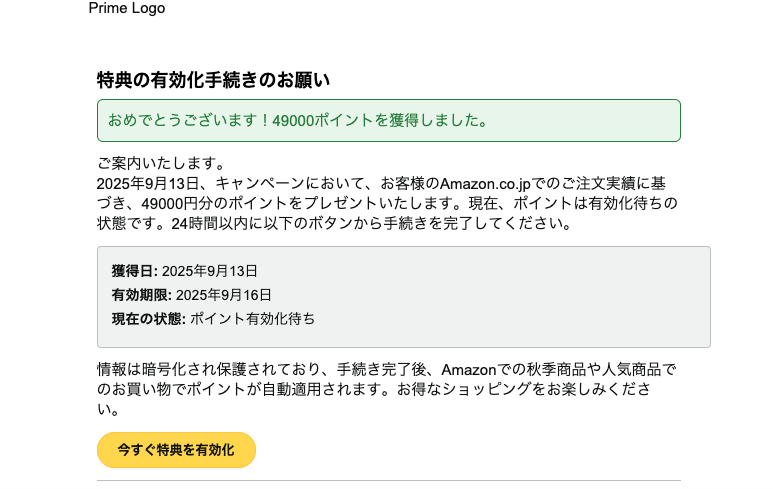The height and width of the screenshot is (489, 773).
Task: Click the 獲得日 value 2025年9月13日
Action: click(x=210, y=271)
